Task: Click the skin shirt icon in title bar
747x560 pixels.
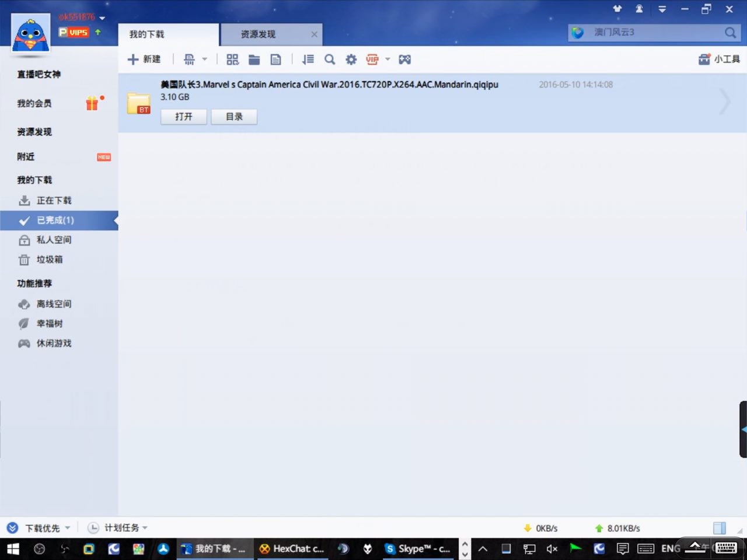Action: point(617,9)
